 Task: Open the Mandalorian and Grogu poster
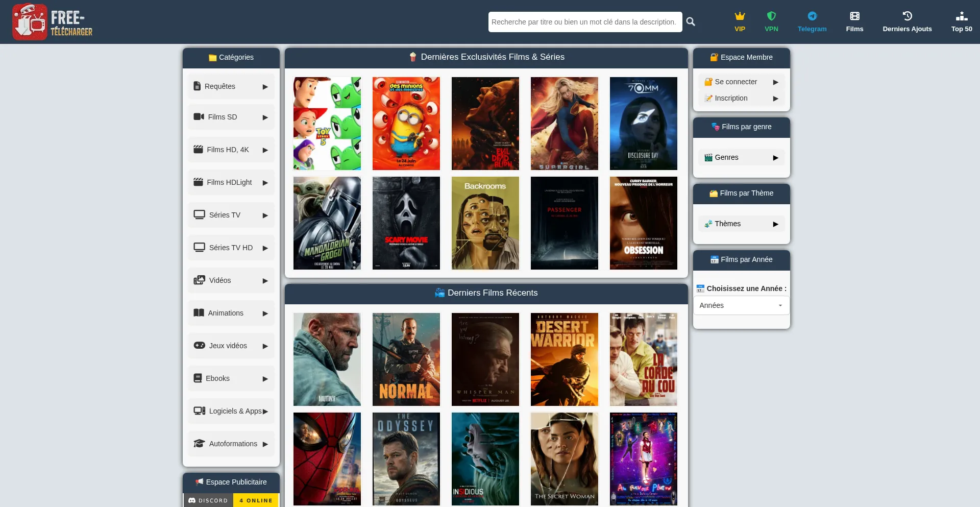(x=327, y=223)
